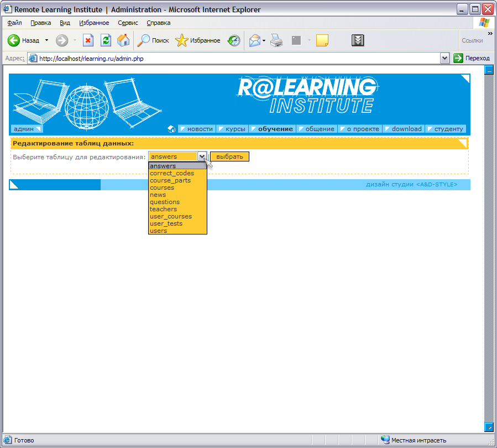Open the Файл menu

(x=14, y=23)
